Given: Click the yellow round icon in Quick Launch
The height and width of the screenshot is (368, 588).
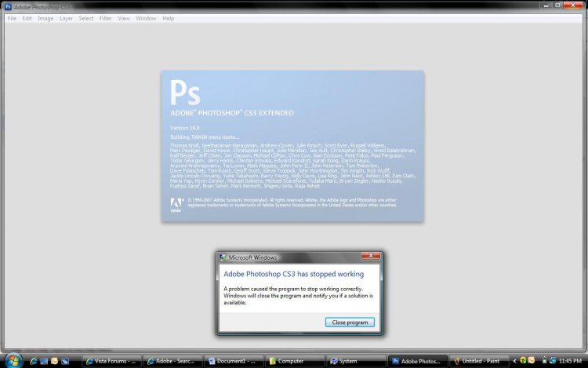Looking at the screenshot, I should (54, 361).
